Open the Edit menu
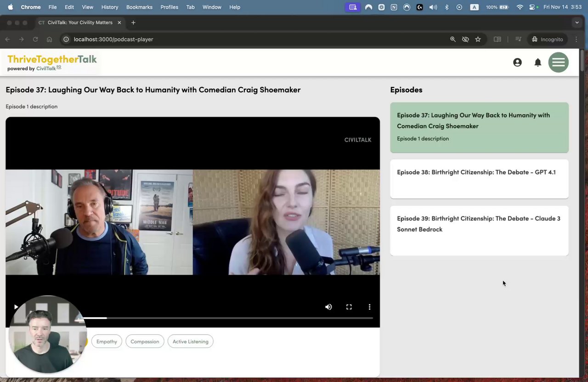This screenshot has width=588, height=382. [69, 7]
